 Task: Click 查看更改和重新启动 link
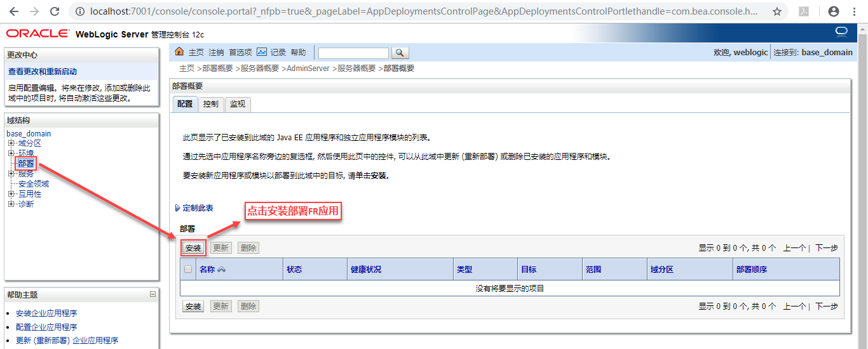click(43, 72)
